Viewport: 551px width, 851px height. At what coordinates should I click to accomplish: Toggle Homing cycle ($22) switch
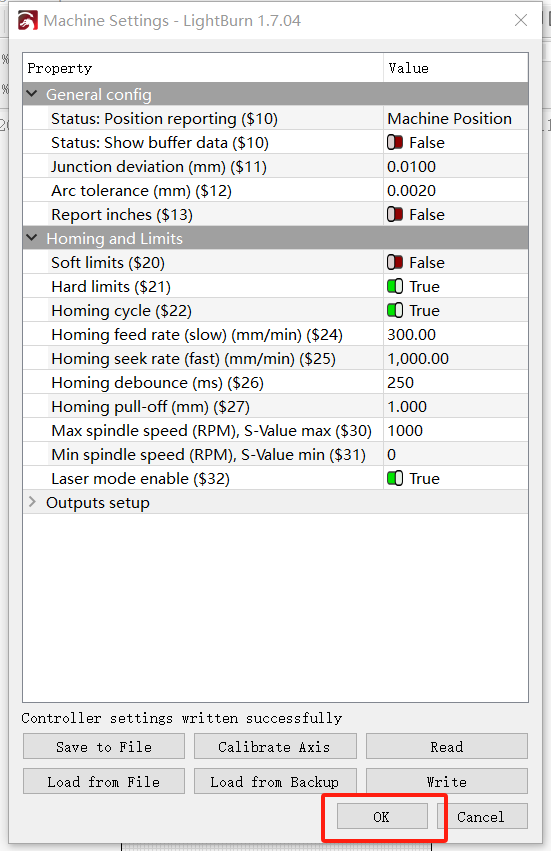point(395,310)
